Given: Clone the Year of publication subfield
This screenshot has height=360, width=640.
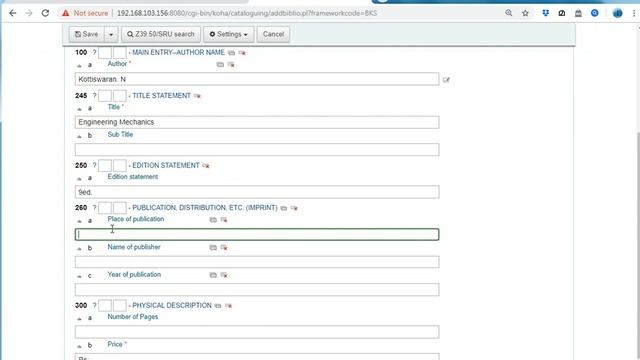Looking at the screenshot, I should [213, 275].
